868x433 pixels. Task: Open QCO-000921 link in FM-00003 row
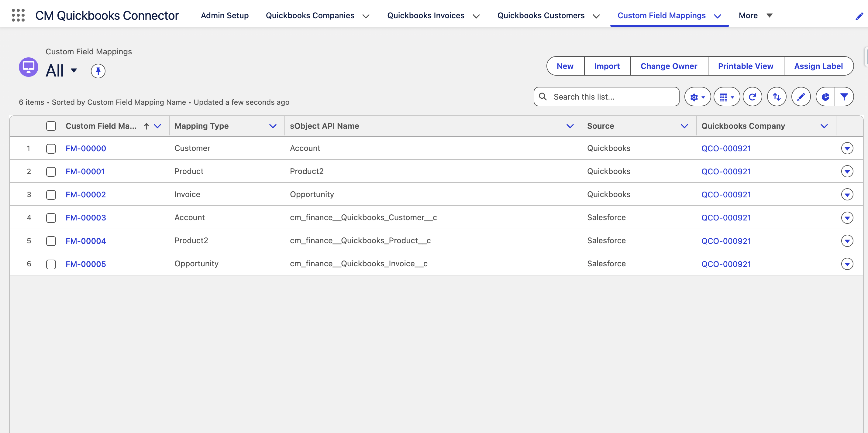[x=726, y=218]
